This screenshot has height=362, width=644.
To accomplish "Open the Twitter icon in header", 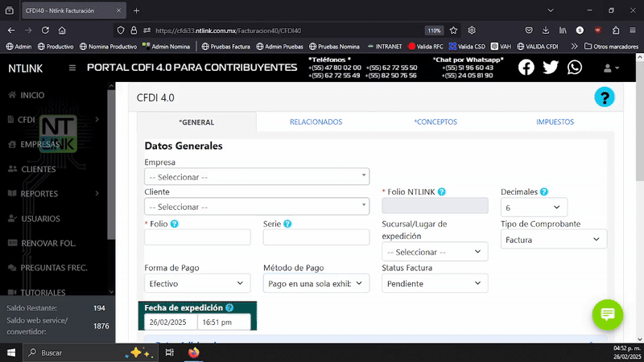I will coord(551,67).
